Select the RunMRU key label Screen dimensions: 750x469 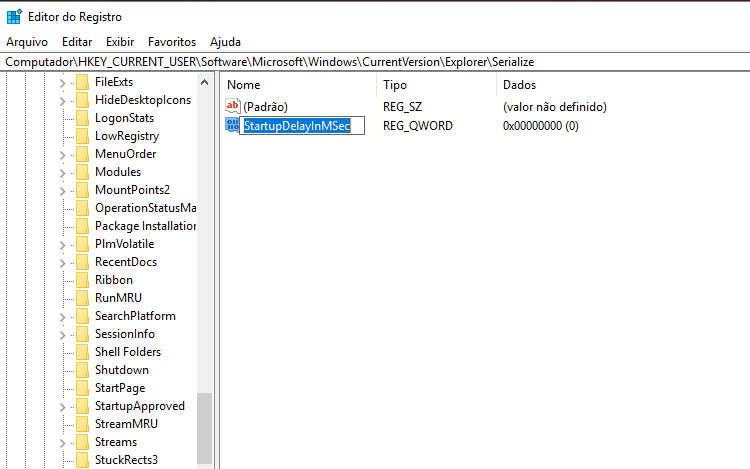point(118,298)
